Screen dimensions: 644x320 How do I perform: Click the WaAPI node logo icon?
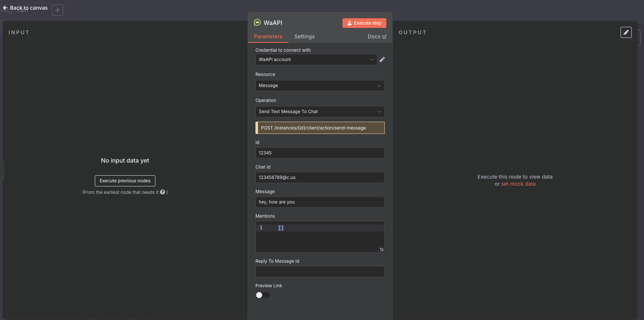tap(257, 23)
